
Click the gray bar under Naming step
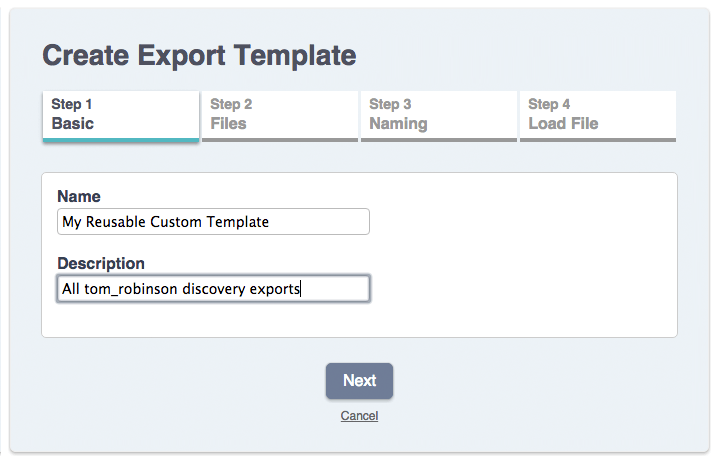click(x=438, y=140)
